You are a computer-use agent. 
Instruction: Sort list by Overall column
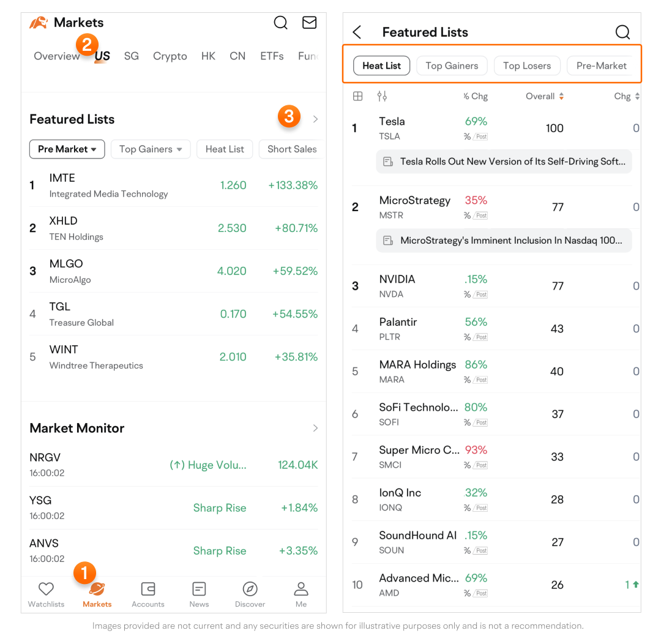pos(544,96)
